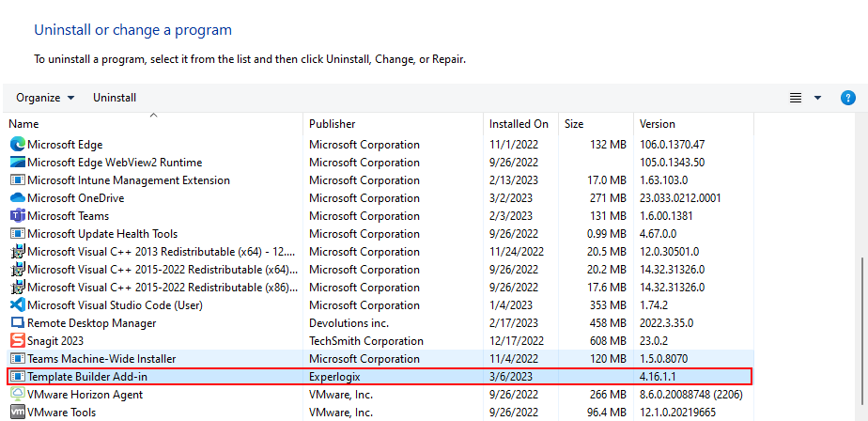Click the Template Builder Add-in icon
Image resolution: width=868 pixels, height=421 pixels.
click(x=18, y=377)
